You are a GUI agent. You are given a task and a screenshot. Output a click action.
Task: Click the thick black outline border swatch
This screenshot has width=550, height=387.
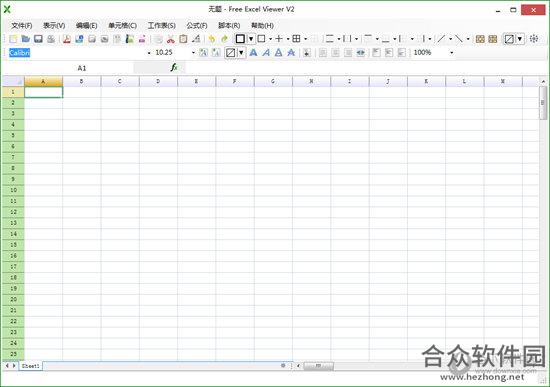(x=240, y=39)
